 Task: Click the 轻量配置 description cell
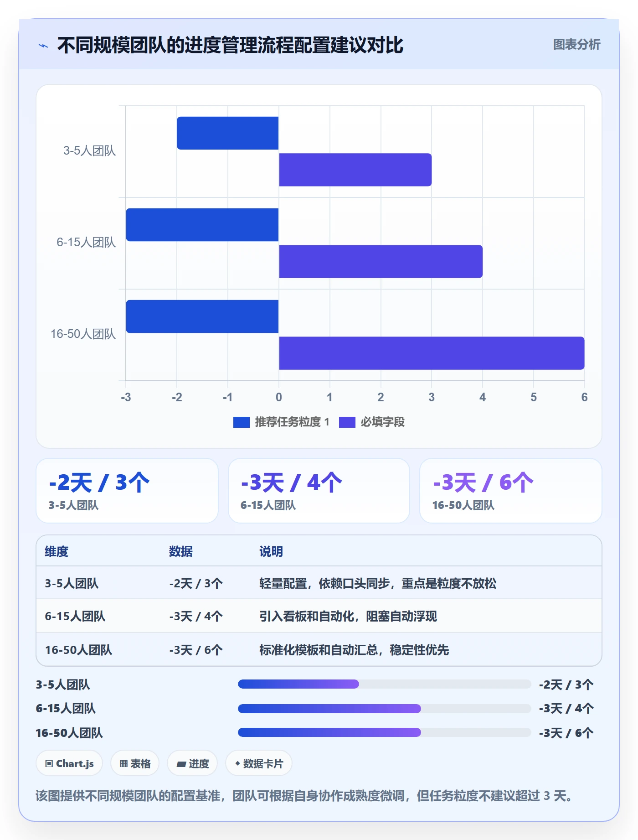coord(378,583)
